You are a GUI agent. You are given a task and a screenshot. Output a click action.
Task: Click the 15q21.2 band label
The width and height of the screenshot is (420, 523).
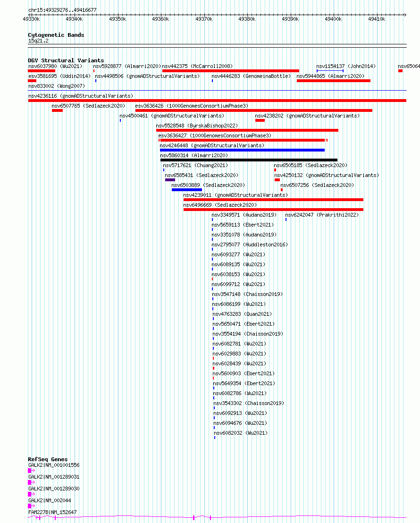tap(38, 41)
